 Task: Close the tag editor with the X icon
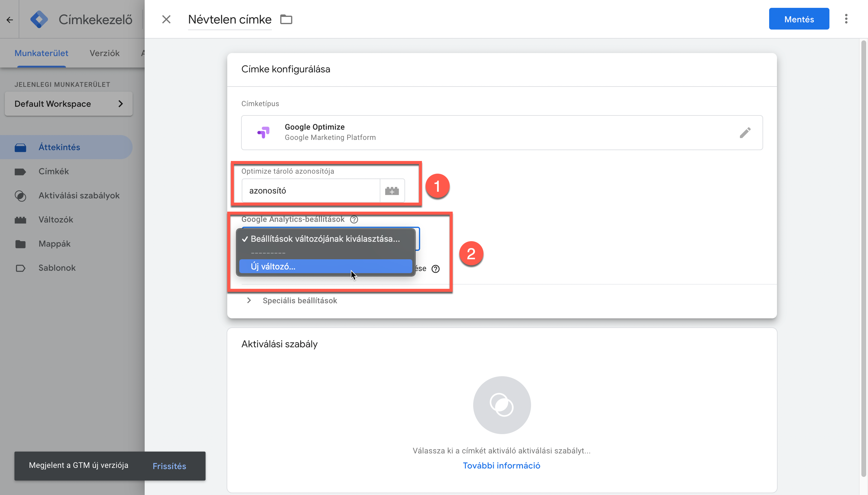tap(166, 19)
